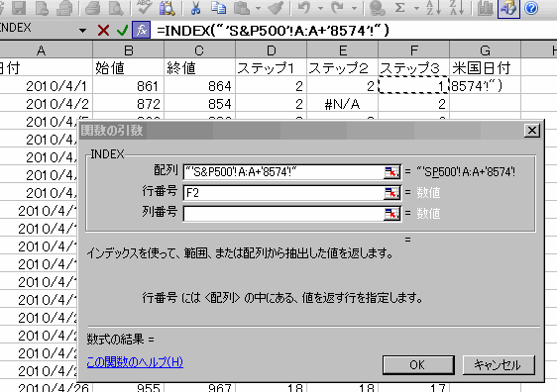This screenshot has height=392, width=557.
Task: Expand the Undo history dropdown arrow
Action: [320, 8]
